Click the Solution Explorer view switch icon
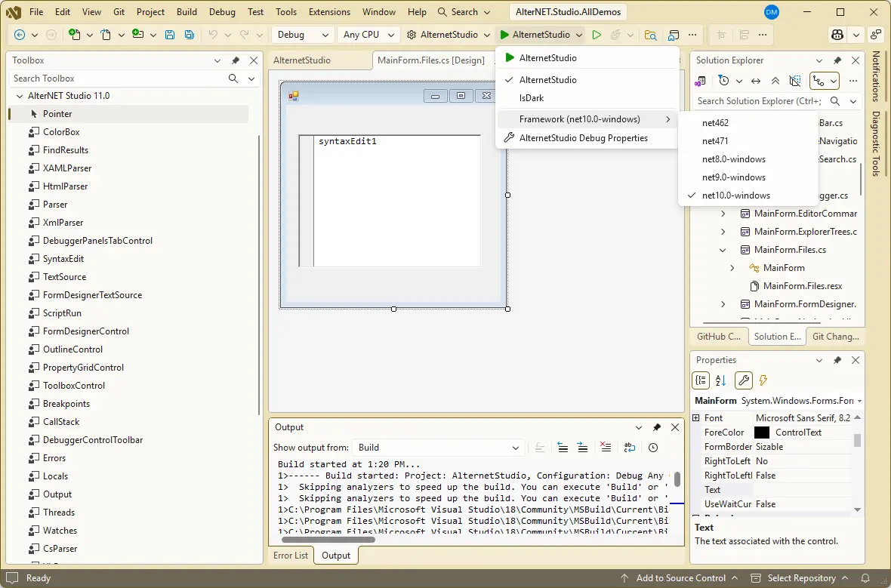 pos(700,82)
